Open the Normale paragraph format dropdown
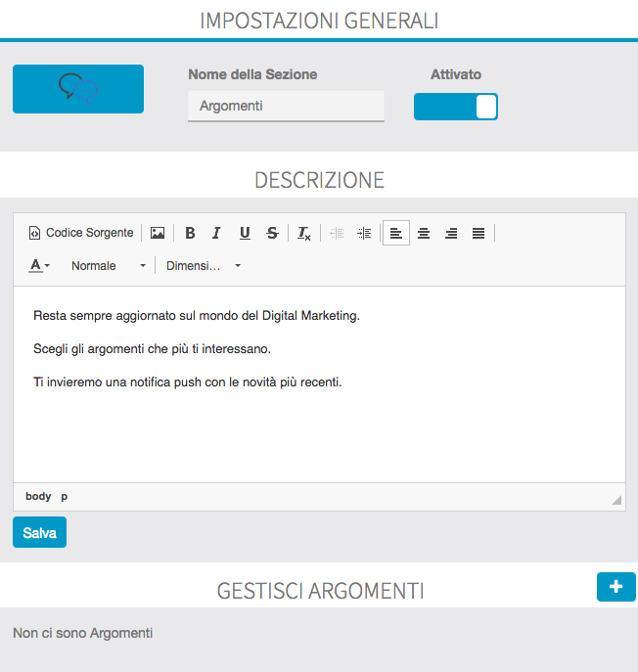The height and width of the screenshot is (672, 638). (x=108, y=265)
